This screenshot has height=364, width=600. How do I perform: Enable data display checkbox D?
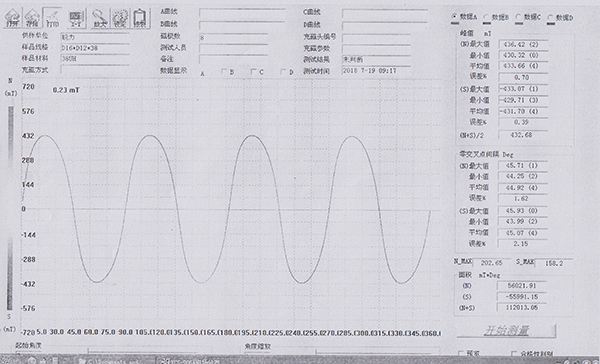[x=283, y=72]
